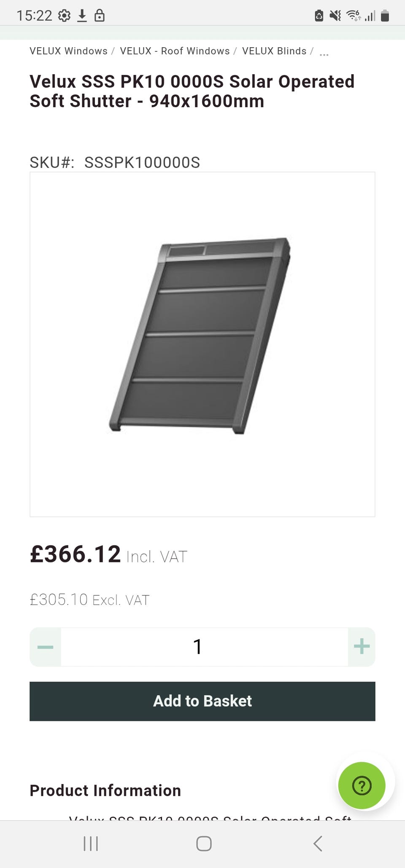Tap the battery status icon

click(x=385, y=16)
